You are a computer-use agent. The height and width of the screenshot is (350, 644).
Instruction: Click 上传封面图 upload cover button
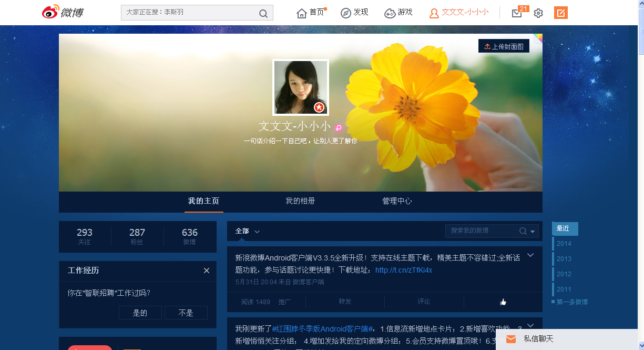click(504, 46)
